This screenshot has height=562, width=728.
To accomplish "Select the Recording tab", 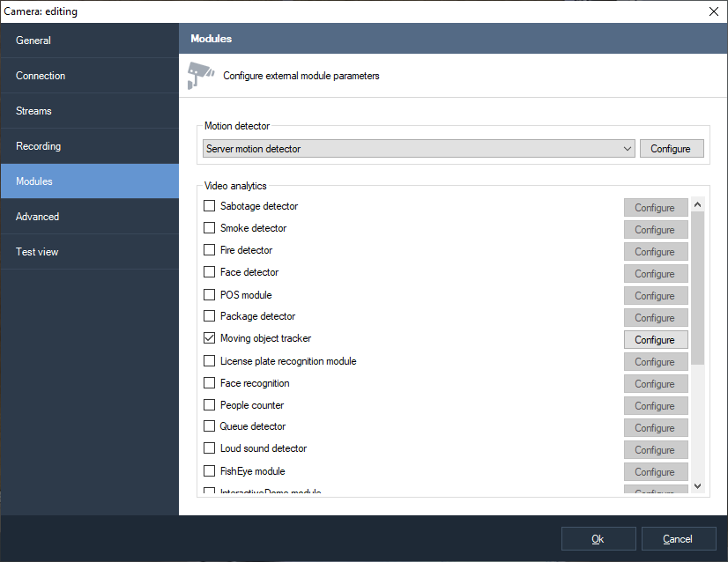I will coord(89,146).
